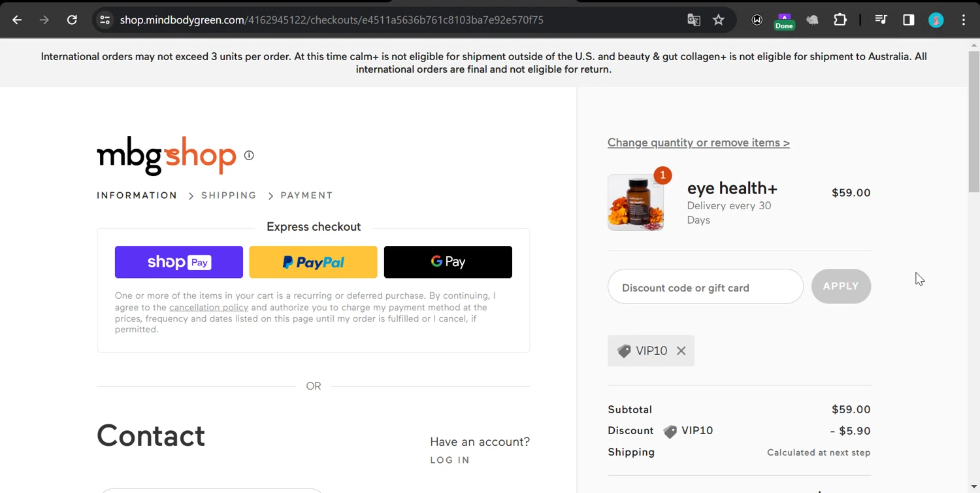Viewport: 980px width, 493px height.
Task: Click the quantity badge on product image
Action: pyautogui.click(x=662, y=175)
